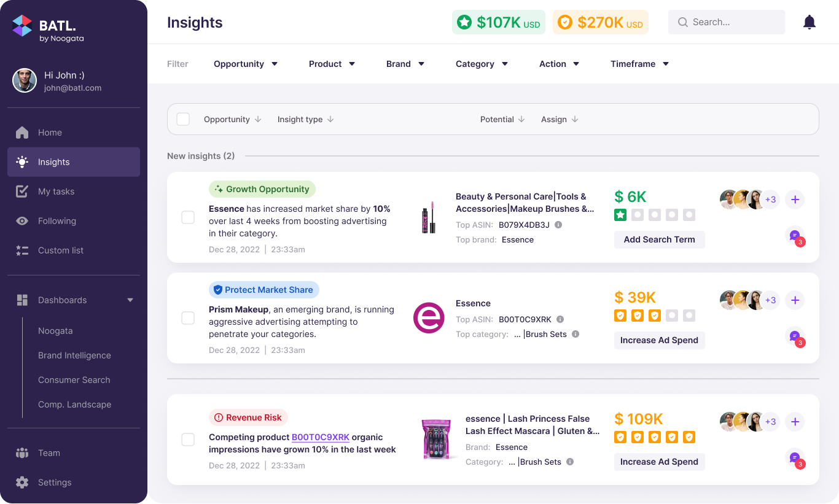This screenshot has width=839, height=504.
Task: Collapse the Dashboards section arrow
Action: (x=130, y=300)
